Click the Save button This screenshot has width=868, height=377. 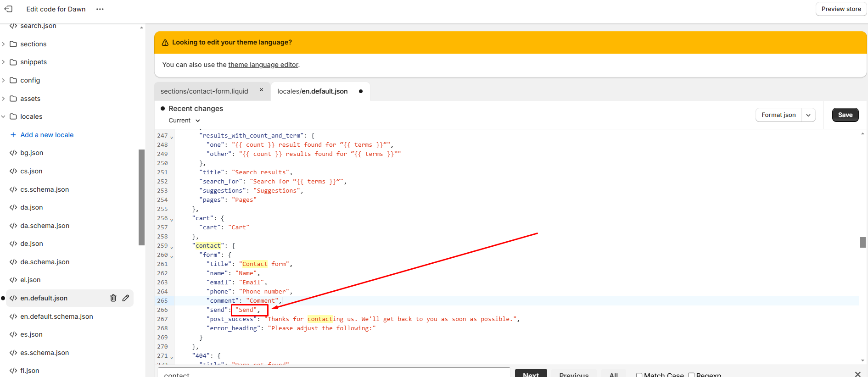pos(845,115)
